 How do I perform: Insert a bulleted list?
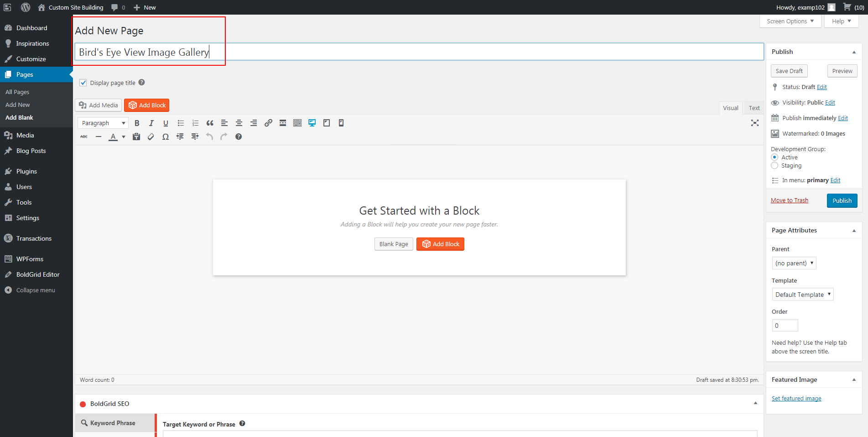(x=181, y=123)
